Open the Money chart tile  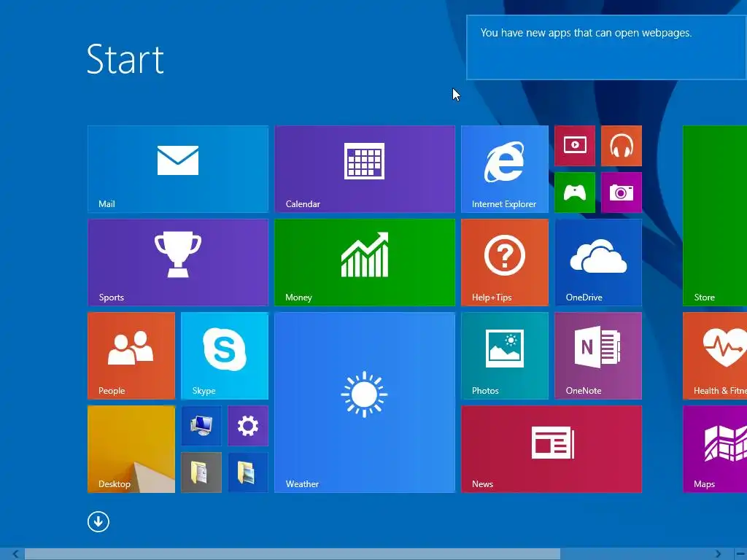[365, 262]
